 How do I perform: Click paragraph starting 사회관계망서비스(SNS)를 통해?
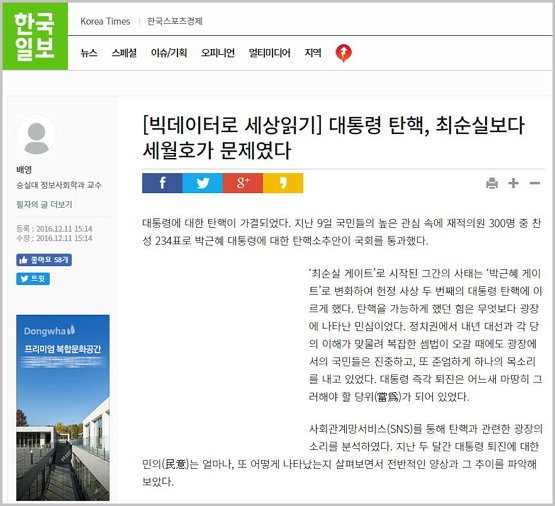tap(342, 455)
